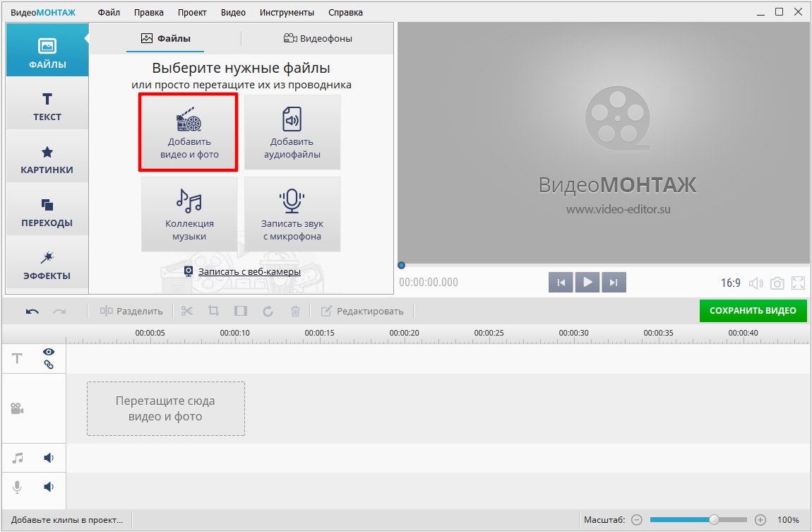Click the undo arrow icon
The height and width of the screenshot is (532, 812).
[x=32, y=311]
